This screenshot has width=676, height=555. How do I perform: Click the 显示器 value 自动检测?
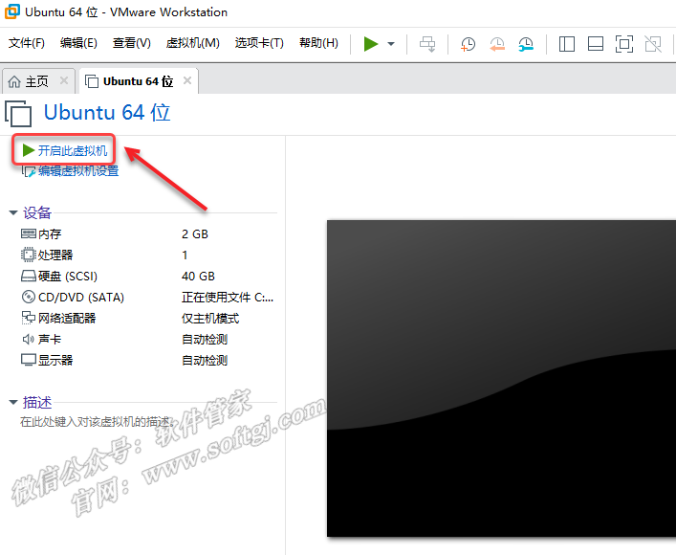pos(204,360)
